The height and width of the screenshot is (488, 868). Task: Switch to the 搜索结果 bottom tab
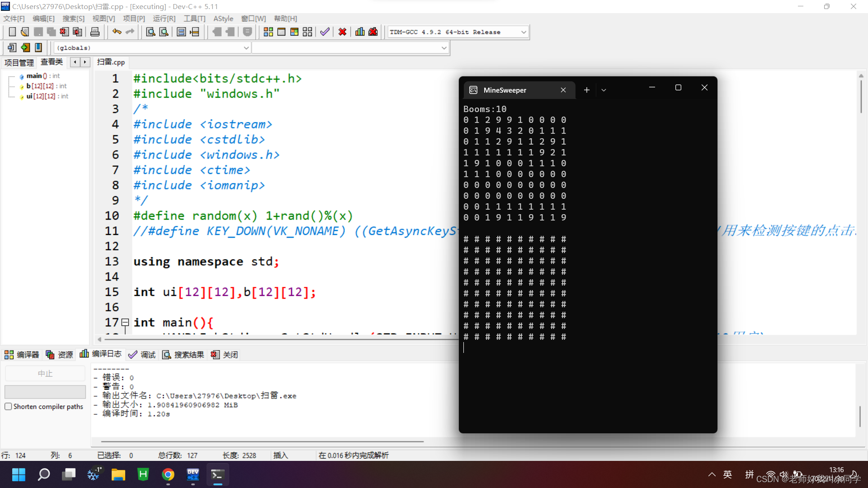click(183, 354)
